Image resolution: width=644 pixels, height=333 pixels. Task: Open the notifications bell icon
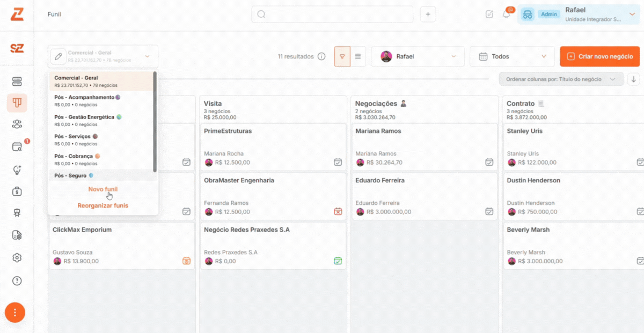pyautogui.click(x=506, y=14)
